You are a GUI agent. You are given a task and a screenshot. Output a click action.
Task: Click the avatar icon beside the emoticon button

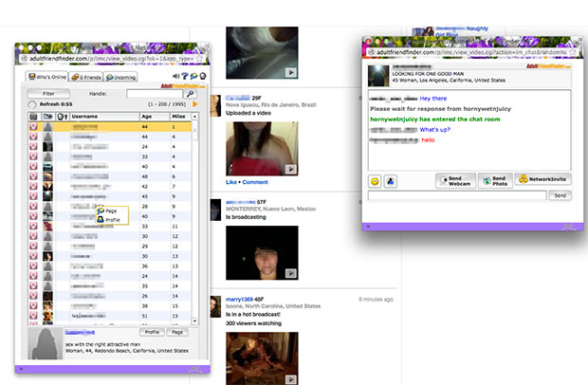click(x=391, y=182)
